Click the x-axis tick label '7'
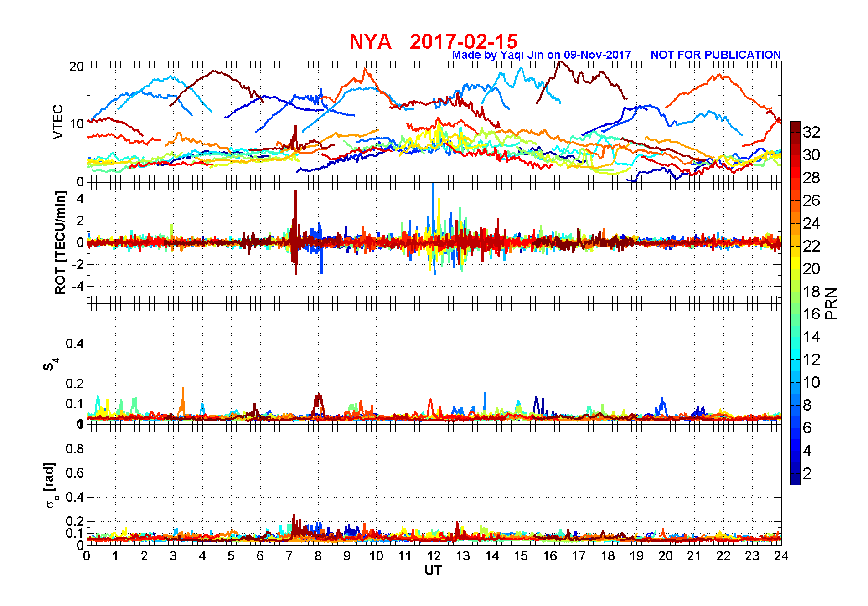The width and height of the screenshot is (868, 606). click(x=289, y=556)
